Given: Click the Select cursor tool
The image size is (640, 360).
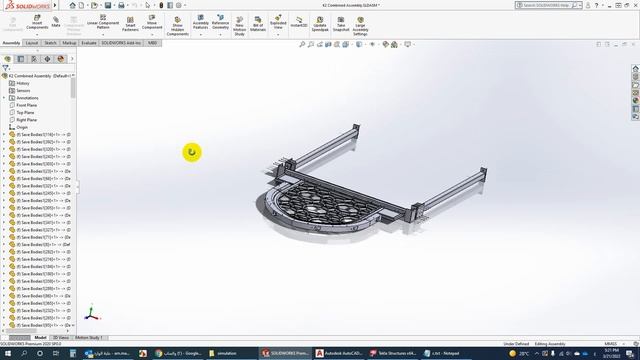Looking at the screenshot, I should coord(148,5).
